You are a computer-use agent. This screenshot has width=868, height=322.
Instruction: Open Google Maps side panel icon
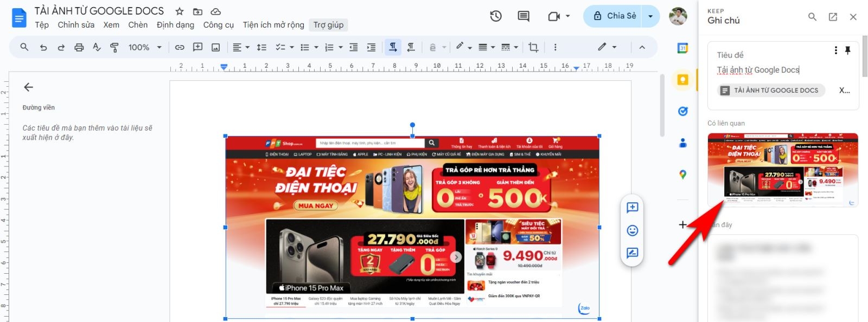(x=683, y=175)
